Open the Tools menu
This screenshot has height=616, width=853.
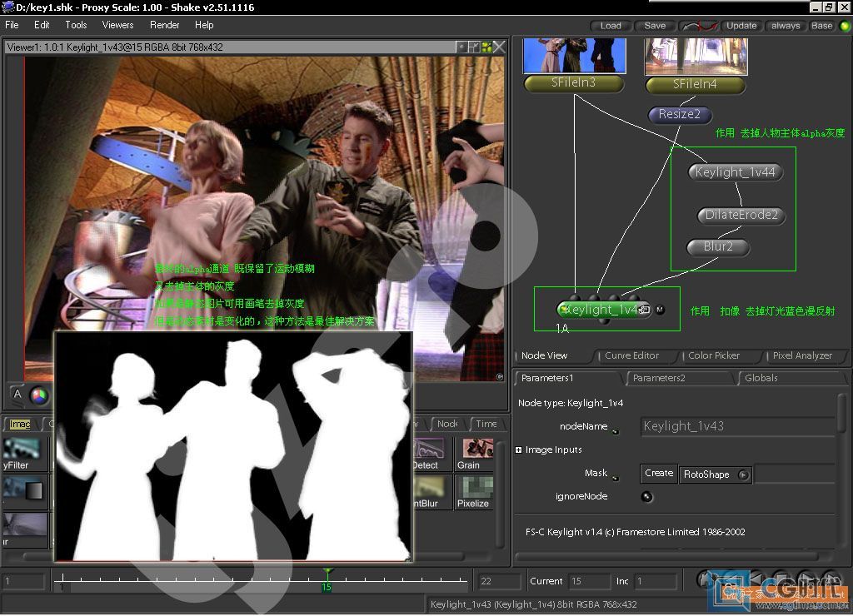point(76,25)
